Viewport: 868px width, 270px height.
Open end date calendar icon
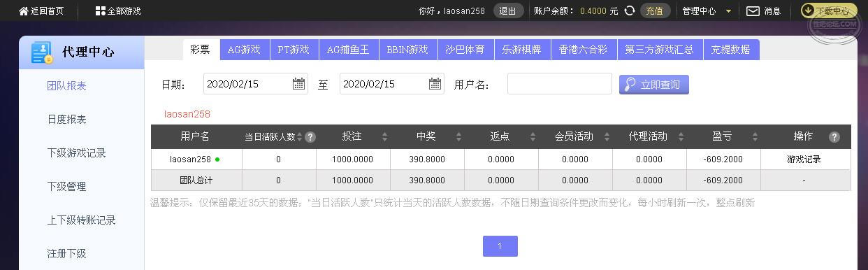(x=435, y=84)
